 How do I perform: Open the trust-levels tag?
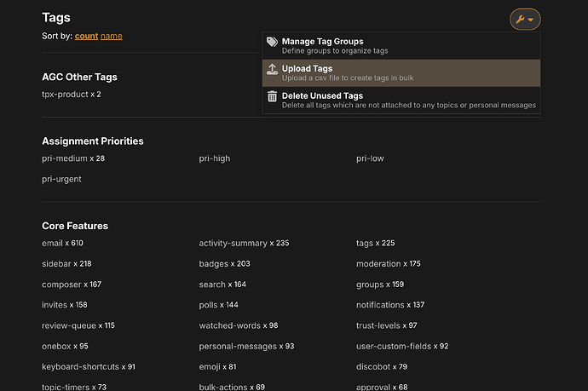378,325
